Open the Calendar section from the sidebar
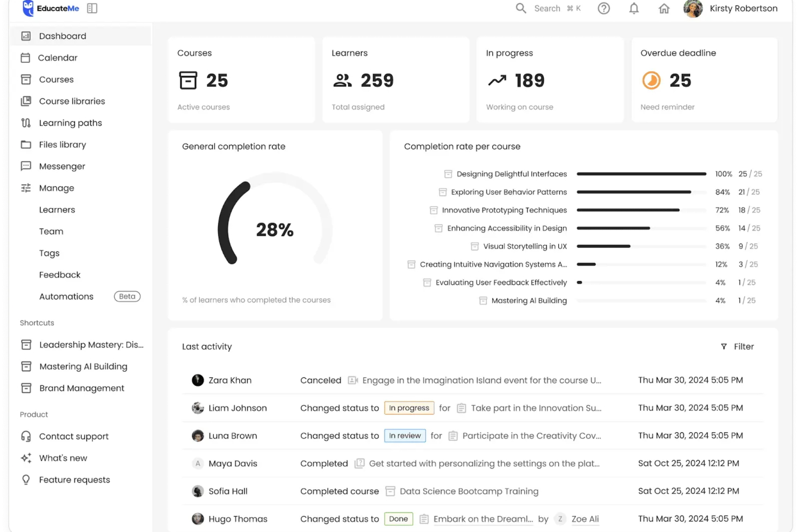799x532 pixels. click(57, 58)
